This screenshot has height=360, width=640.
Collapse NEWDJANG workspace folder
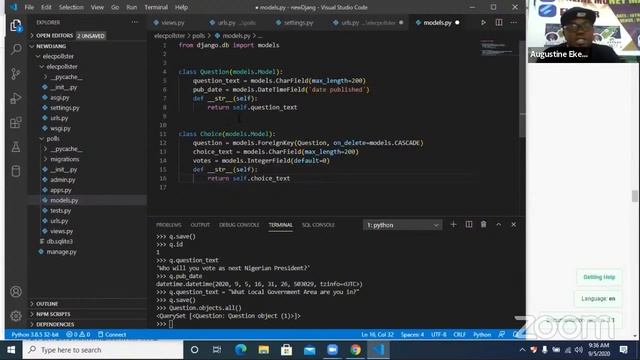coord(51,46)
